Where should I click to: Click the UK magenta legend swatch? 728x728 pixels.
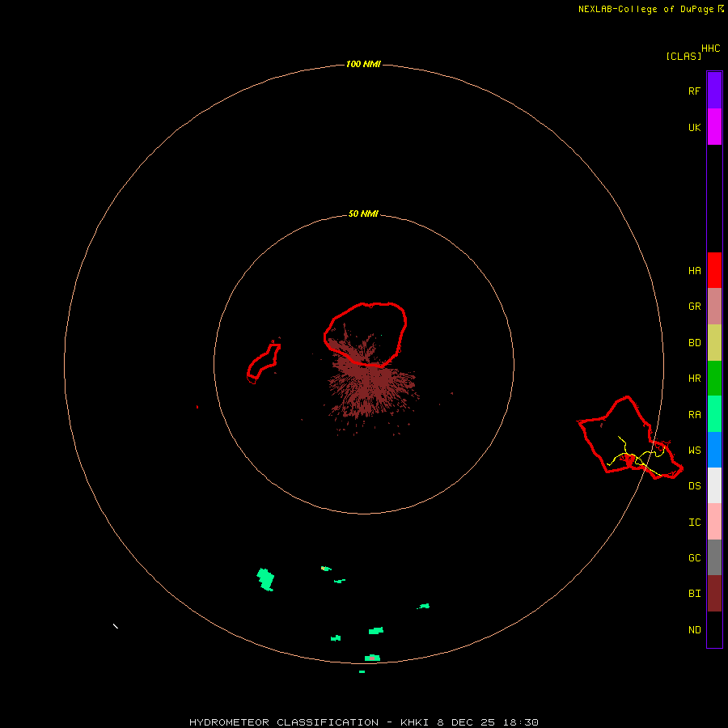[x=714, y=127]
